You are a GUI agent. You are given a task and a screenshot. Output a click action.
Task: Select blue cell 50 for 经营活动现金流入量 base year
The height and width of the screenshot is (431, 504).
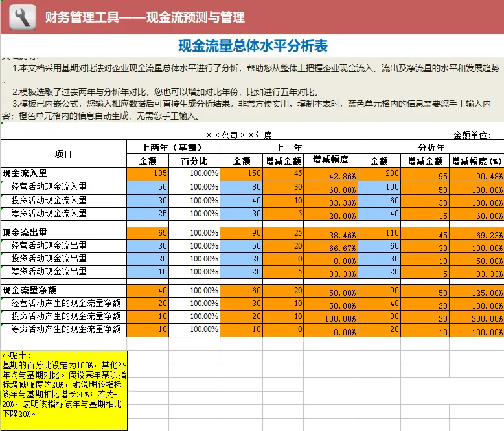click(x=148, y=187)
